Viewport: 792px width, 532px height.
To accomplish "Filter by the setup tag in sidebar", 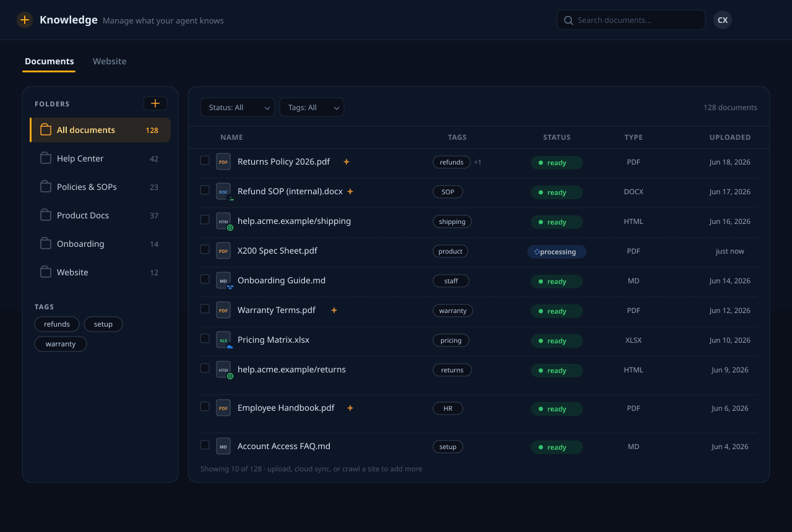I will 103,324.
